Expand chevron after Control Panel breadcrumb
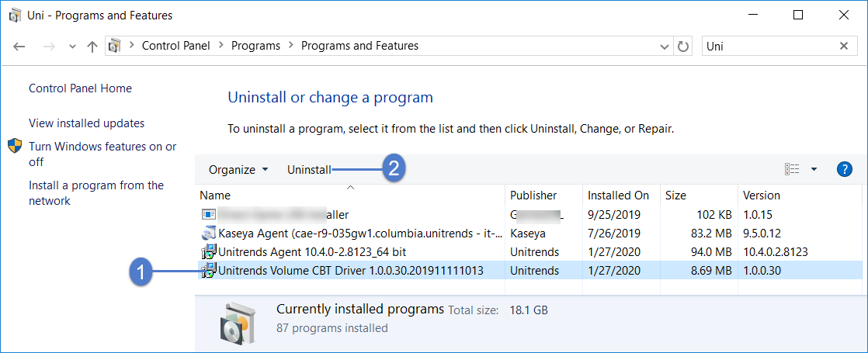 click(220, 46)
